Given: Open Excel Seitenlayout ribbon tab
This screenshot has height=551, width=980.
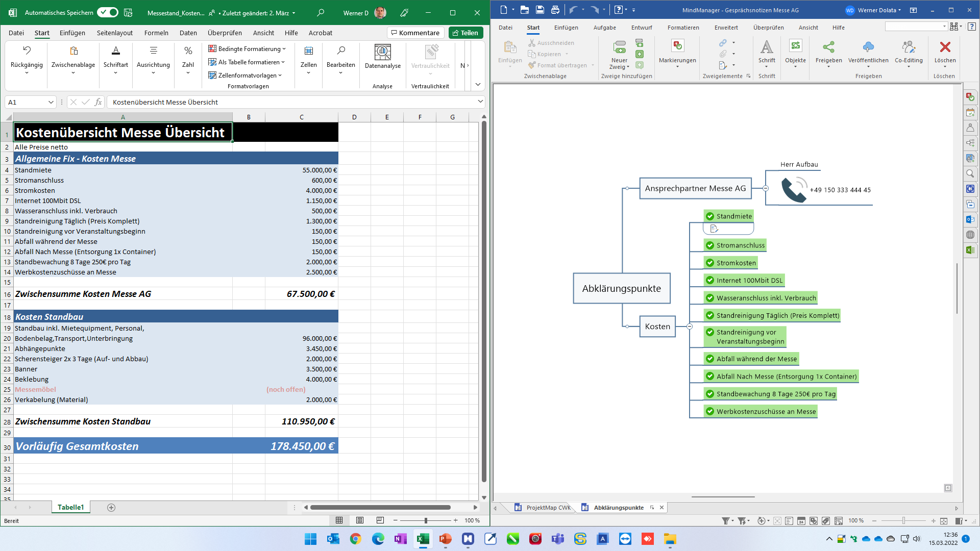Looking at the screenshot, I should pos(115,33).
